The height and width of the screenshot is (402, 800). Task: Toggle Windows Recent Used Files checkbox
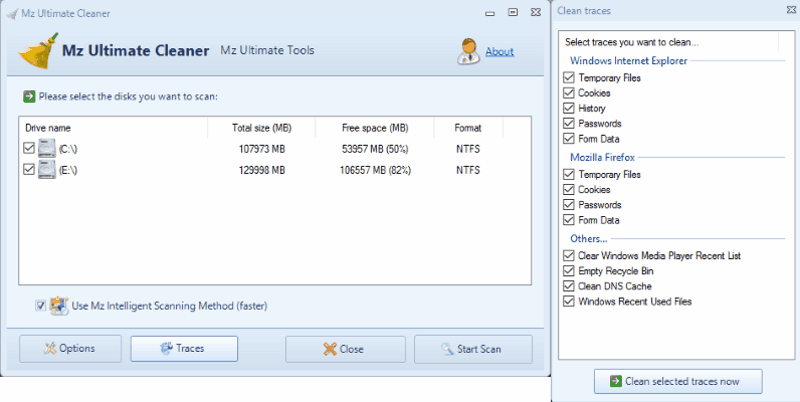point(568,302)
